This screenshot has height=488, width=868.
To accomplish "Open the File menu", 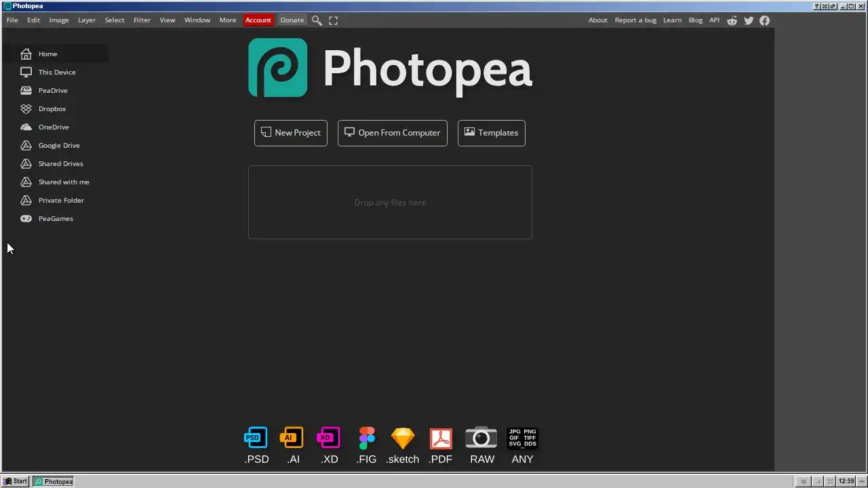I will pyautogui.click(x=12, y=20).
